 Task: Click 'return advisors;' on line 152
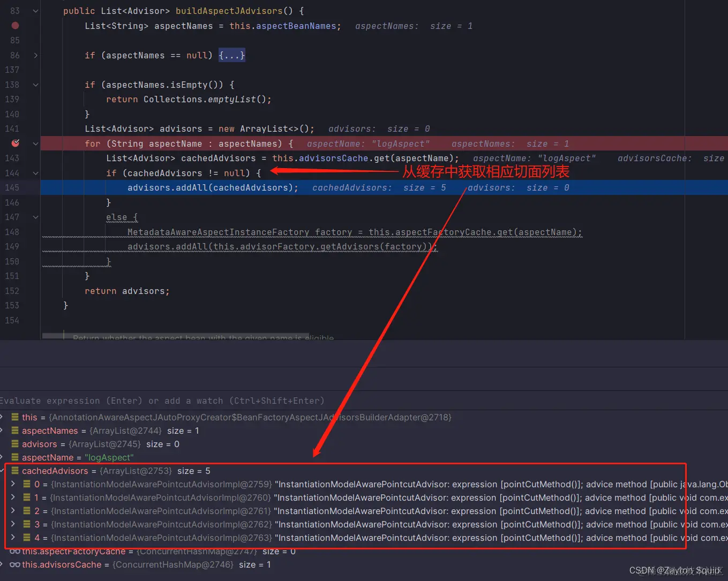click(x=127, y=291)
